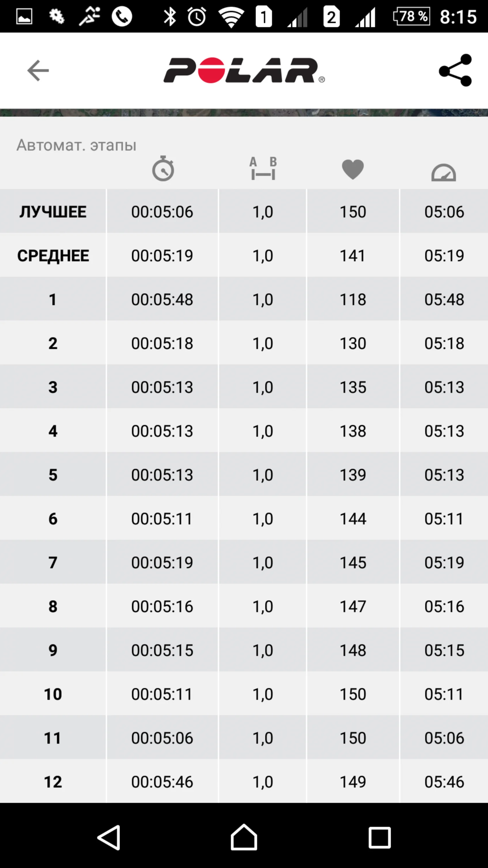488x868 pixels.
Task: Tap the alarm clock status icon
Action: pos(197,16)
